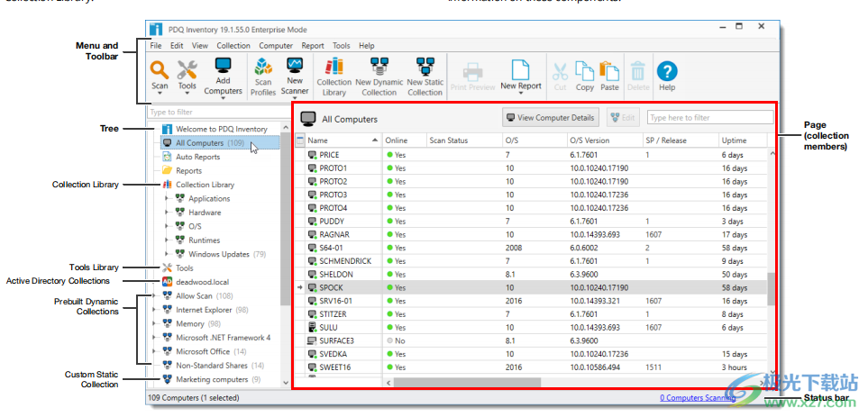The height and width of the screenshot is (417, 868).
Task: Open the File menu
Action: (156, 46)
